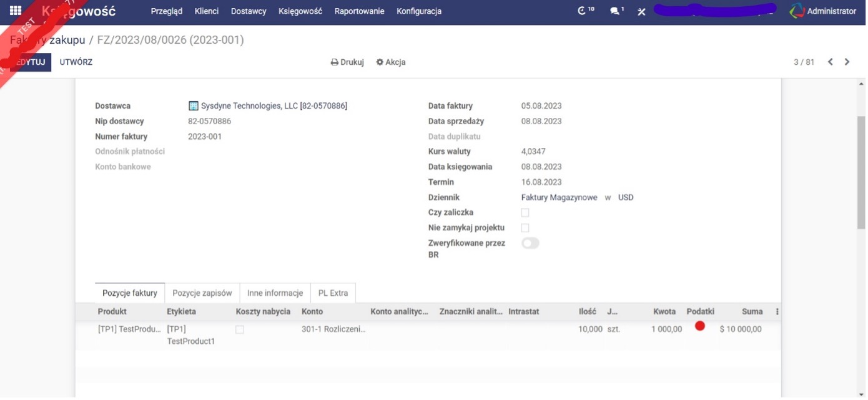Toggle the Czy zaliczka checkbox
This screenshot has height=400, width=868.
525,213
